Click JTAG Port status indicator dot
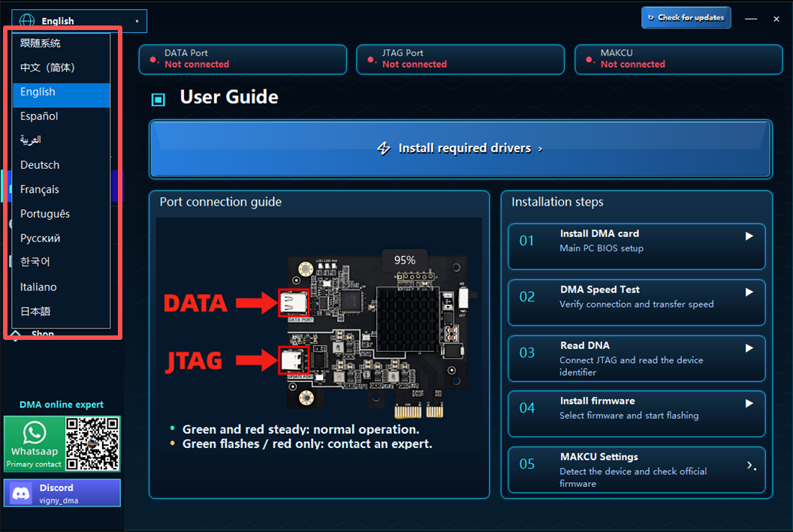The height and width of the screenshot is (532, 793). [x=370, y=59]
